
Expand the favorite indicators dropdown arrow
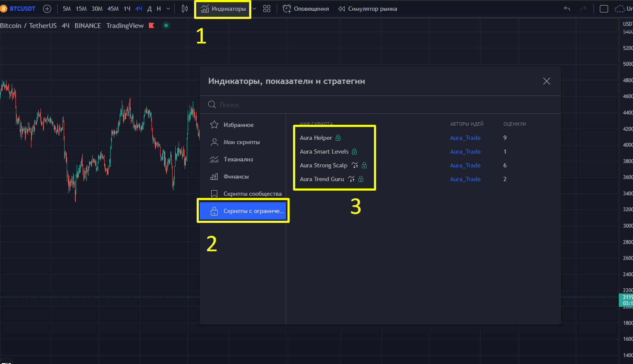coord(254,9)
